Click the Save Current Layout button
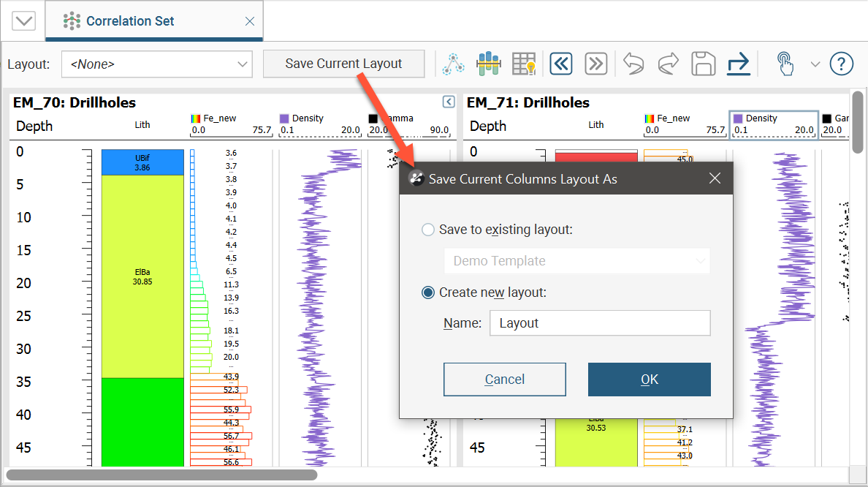This screenshot has width=868, height=487. pyautogui.click(x=343, y=64)
